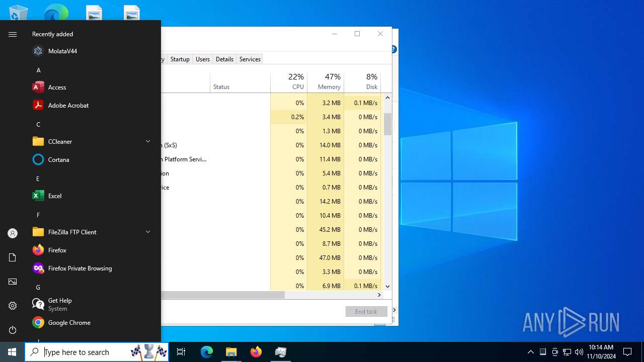Image resolution: width=644 pixels, height=362 pixels.
Task: Open MolataV44 from Recently added
Action: tap(93, 51)
